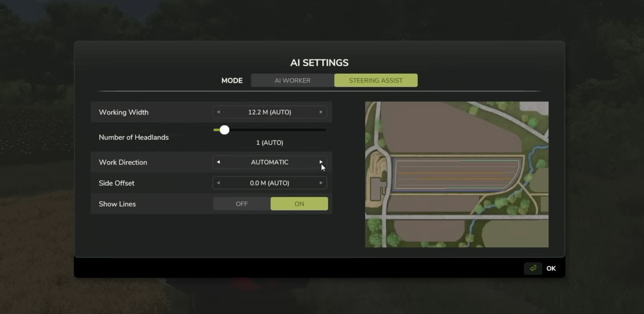Click right arrow of Working Width
The width and height of the screenshot is (644, 314).
click(321, 112)
